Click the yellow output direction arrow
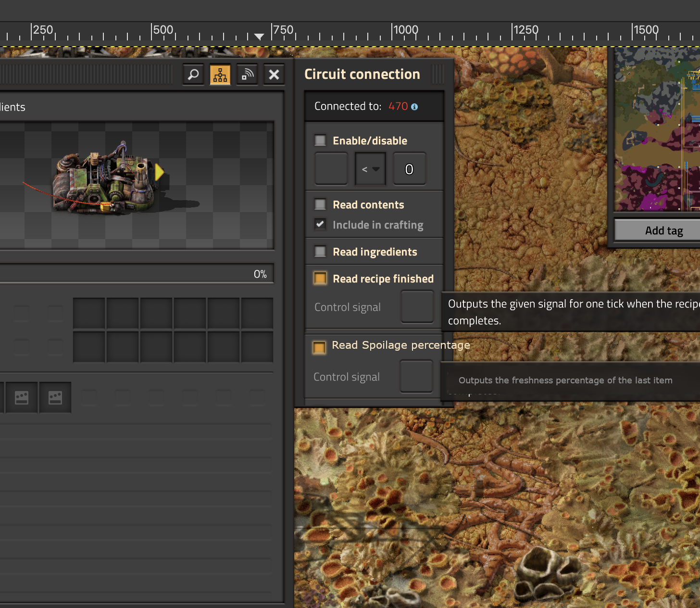This screenshot has width=700, height=608. pos(160,172)
